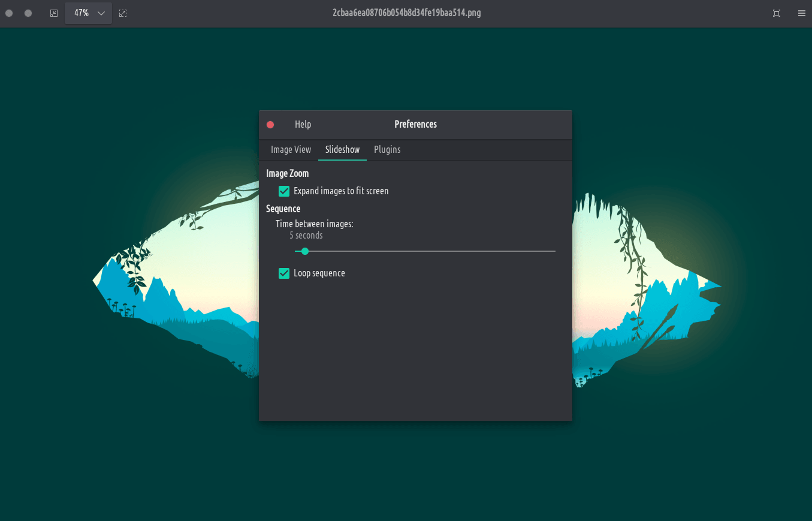The image size is (812, 521).
Task: Click the Help button in Preferences header
Action: pos(303,125)
